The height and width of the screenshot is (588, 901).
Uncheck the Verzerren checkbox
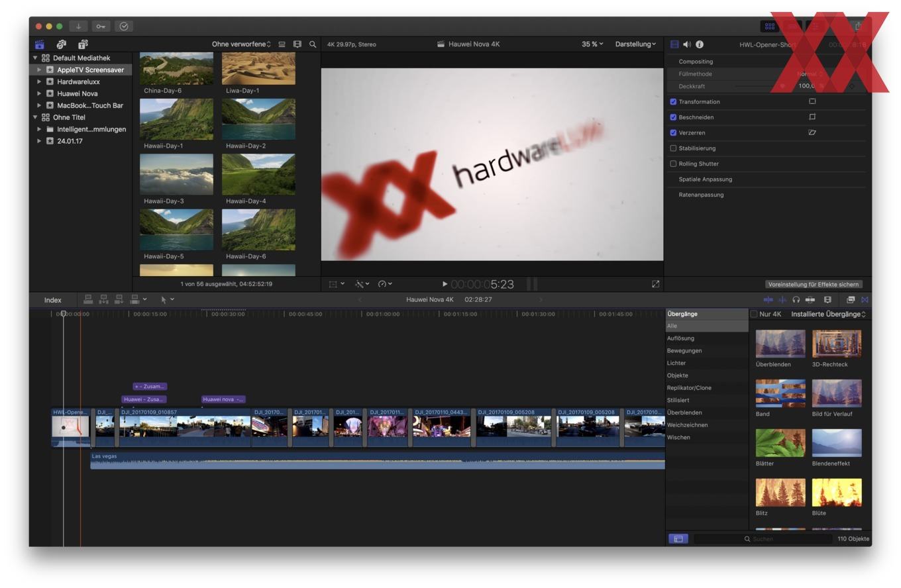point(673,132)
